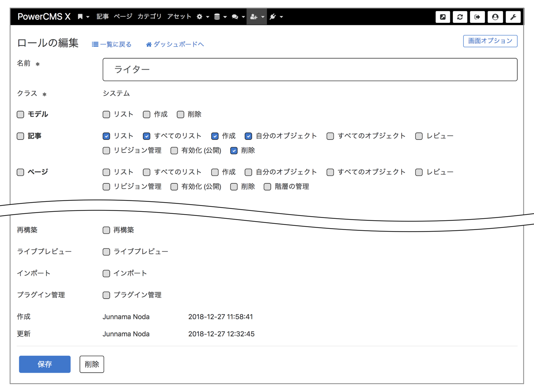Enable ページ 自分のオブジェクト checkbox
Screen dimensions: 534x392
point(248,172)
